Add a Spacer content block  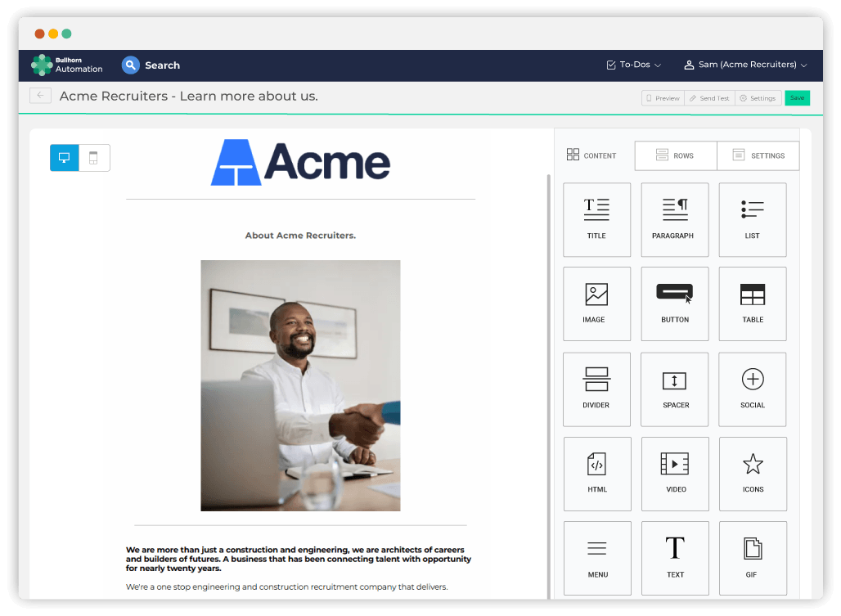pos(675,389)
